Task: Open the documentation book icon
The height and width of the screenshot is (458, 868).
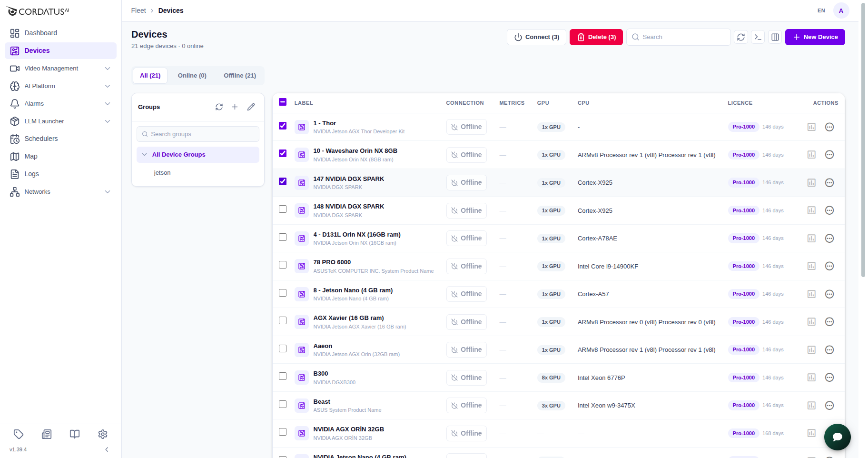Action: (75, 434)
